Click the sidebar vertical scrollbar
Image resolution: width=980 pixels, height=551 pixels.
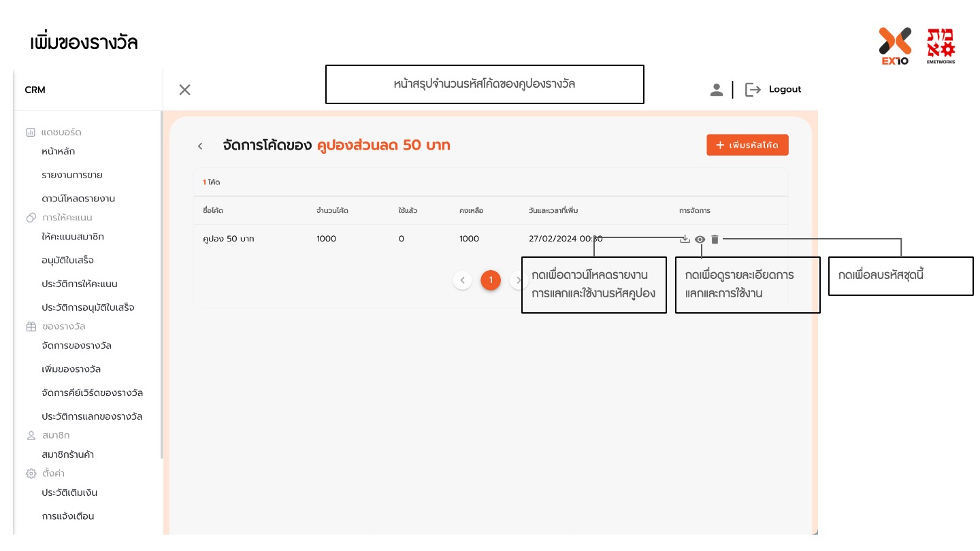161,286
